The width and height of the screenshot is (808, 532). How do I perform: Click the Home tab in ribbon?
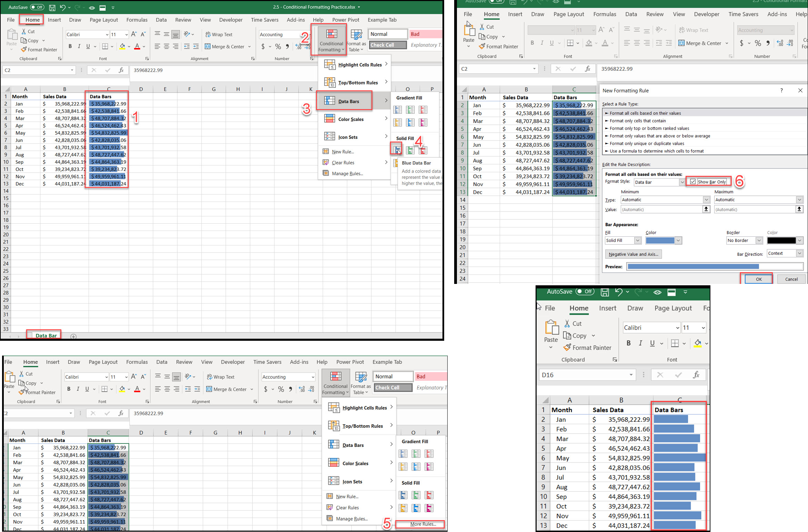click(x=32, y=20)
